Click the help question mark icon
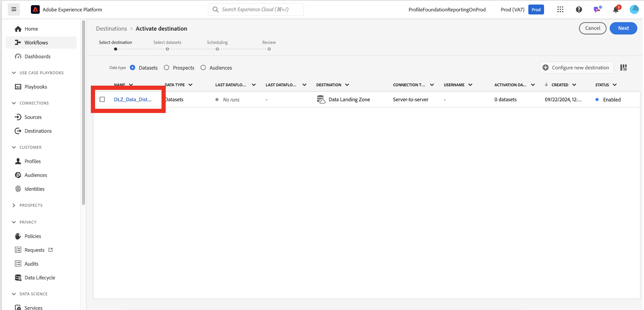This screenshot has width=644, height=310. click(579, 9)
